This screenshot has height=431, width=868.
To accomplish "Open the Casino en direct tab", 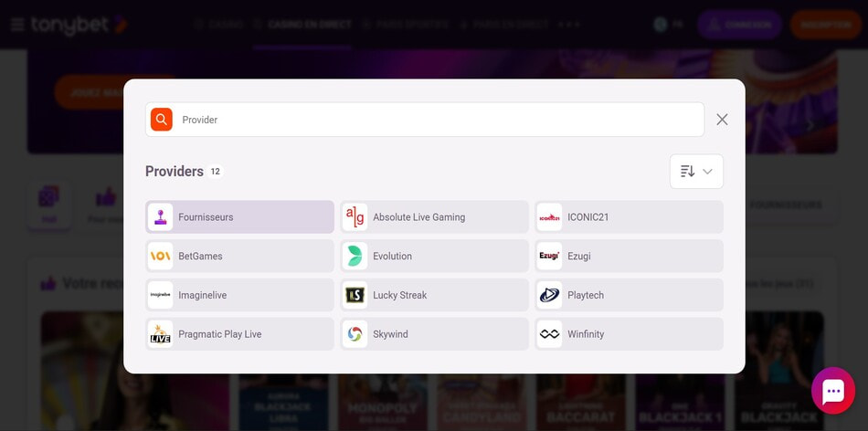I will click(x=302, y=25).
